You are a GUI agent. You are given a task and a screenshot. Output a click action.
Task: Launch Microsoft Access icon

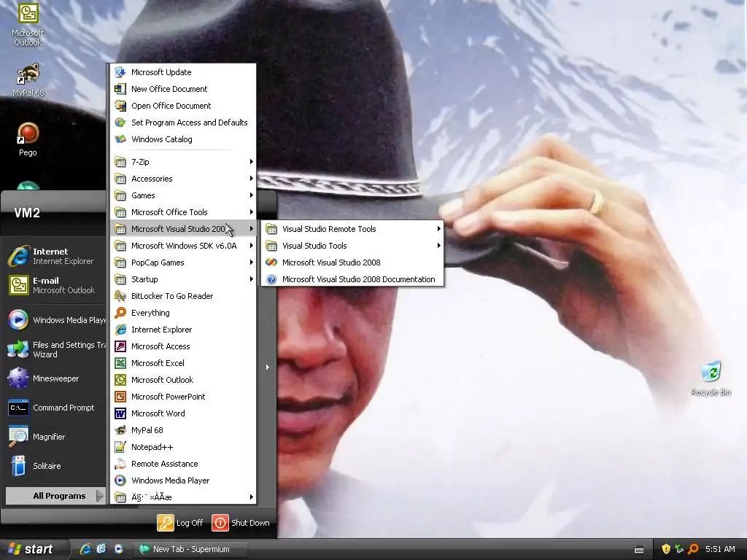tap(120, 346)
